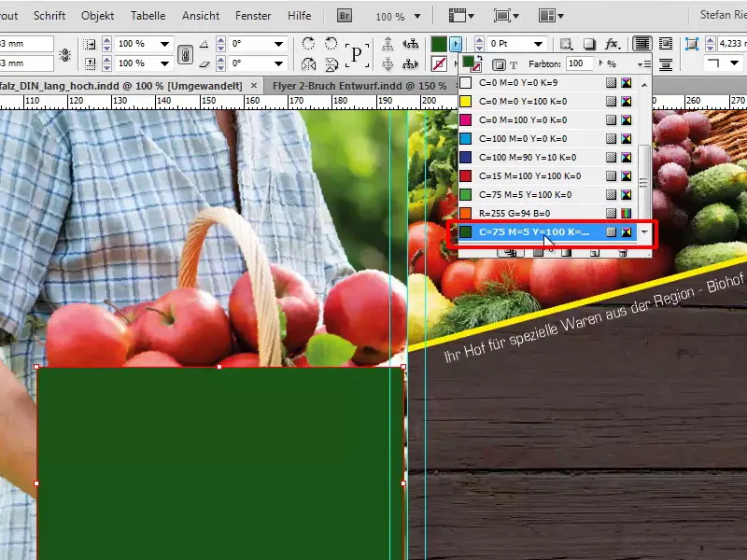This screenshot has height=560, width=747.
Task: Click the RGB color mode icon for R=255 G=94 B=0
Action: tap(626, 214)
